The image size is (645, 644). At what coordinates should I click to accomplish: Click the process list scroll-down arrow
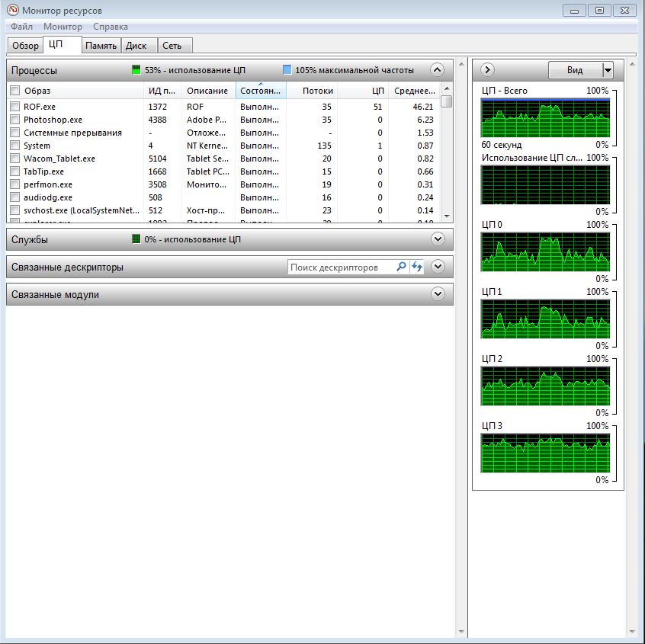447,216
